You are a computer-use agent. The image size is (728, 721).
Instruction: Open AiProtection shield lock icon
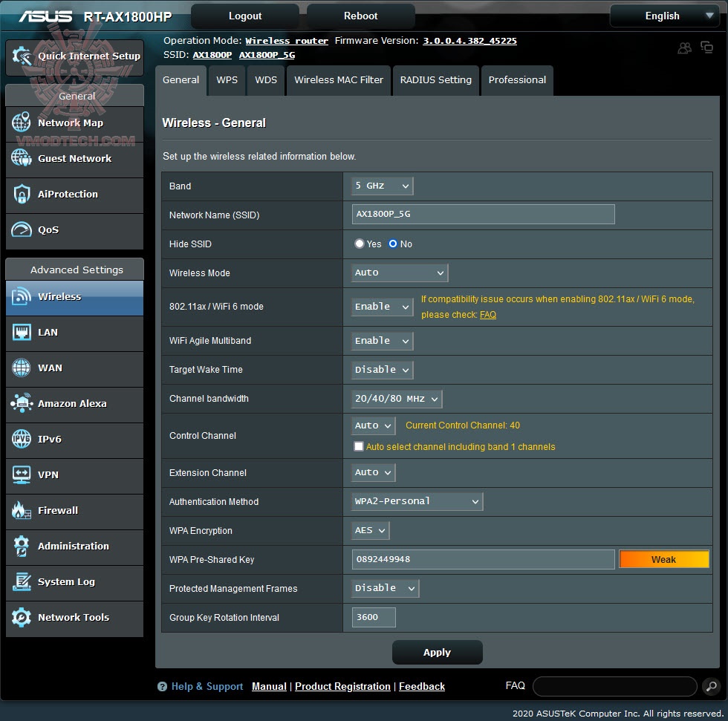(22, 194)
